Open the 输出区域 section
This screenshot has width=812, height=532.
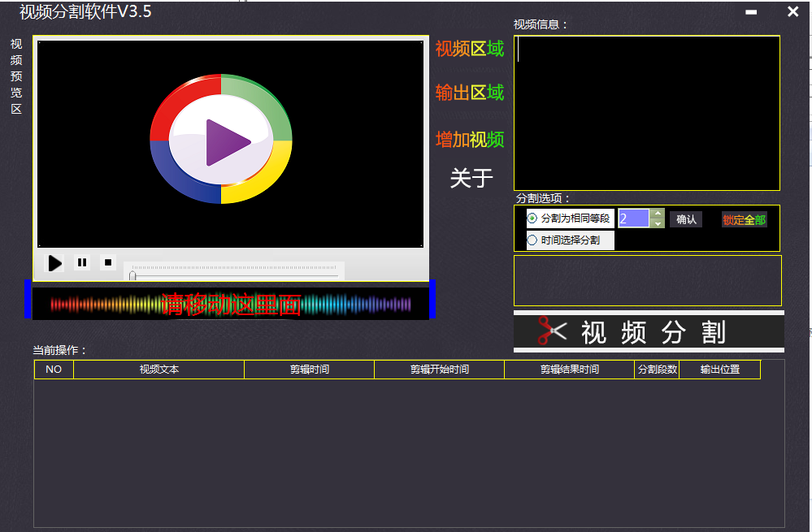(x=469, y=93)
